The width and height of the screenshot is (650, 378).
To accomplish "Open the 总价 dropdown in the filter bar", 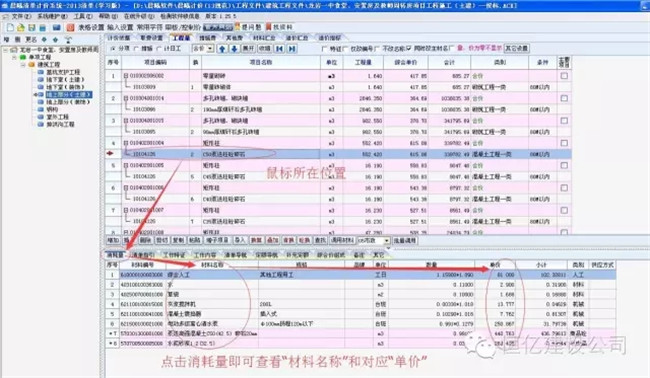I will coord(210,48).
